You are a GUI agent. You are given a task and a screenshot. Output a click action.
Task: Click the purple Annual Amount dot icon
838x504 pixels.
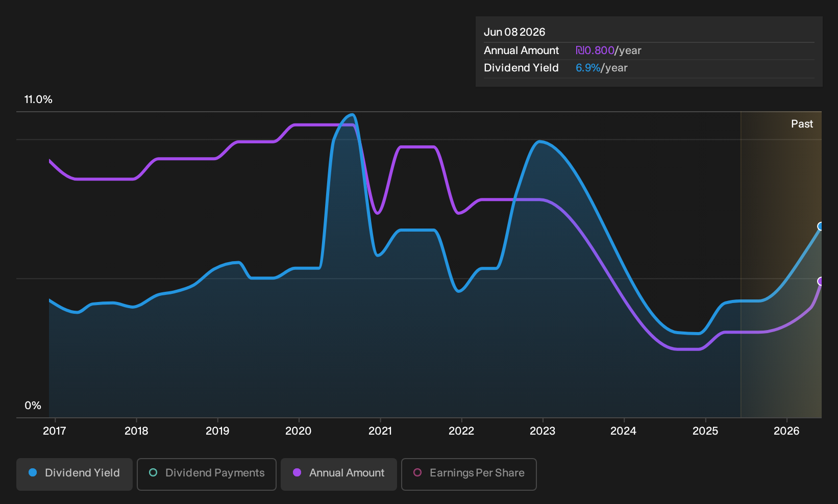(x=297, y=472)
